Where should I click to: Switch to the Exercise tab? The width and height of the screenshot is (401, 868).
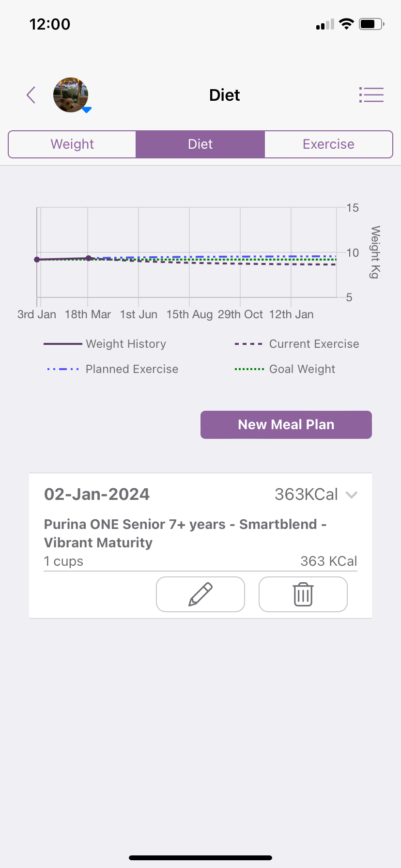click(x=328, y=144)
